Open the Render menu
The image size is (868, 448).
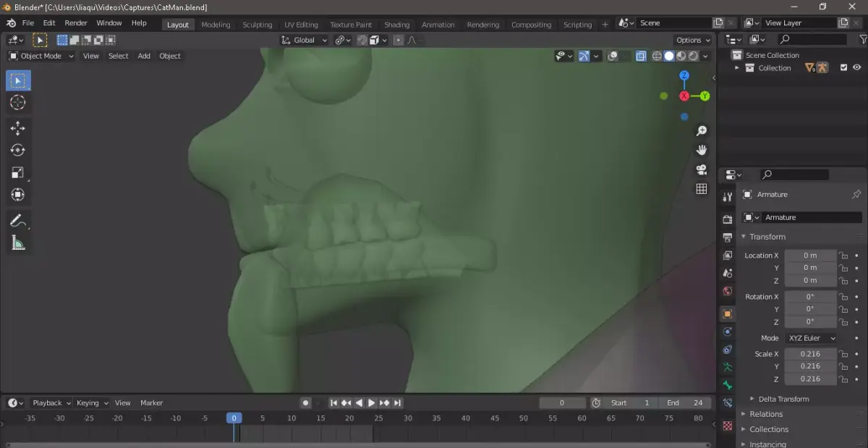pyautogui.click(x=76, y=23)
